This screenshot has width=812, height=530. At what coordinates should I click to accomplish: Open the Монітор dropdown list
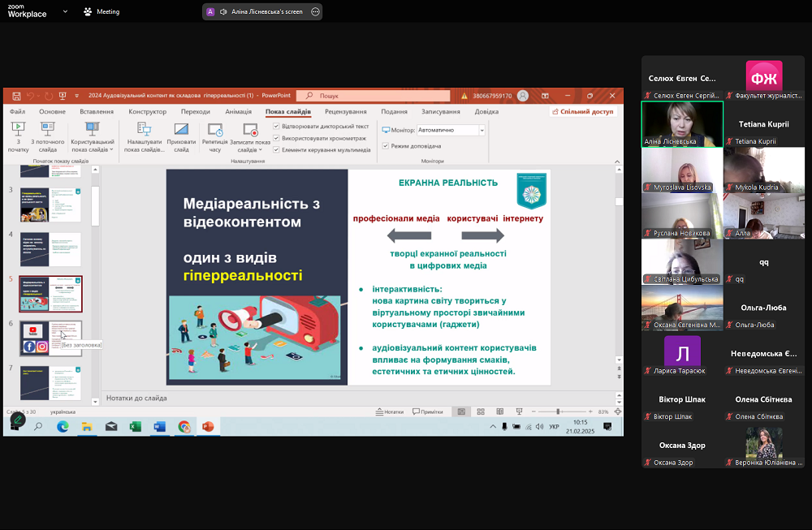click(482, 130)
